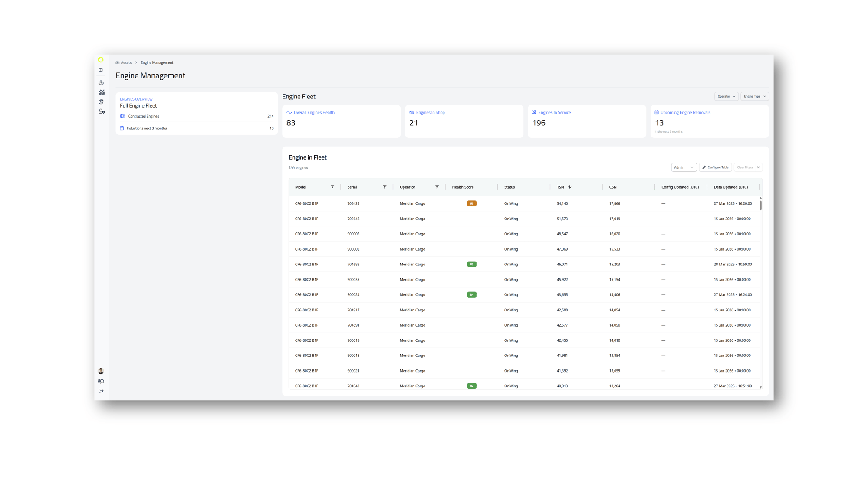The width and height of the screenshot is (868, 497).
Task: Toggle TSN column sort arrow
Action: [x=569, y=187]
